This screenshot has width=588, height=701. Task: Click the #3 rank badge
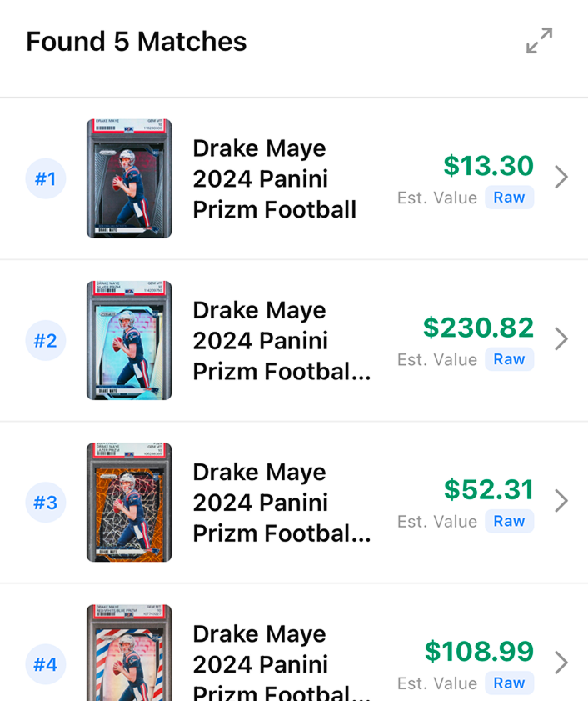point(46,502)
